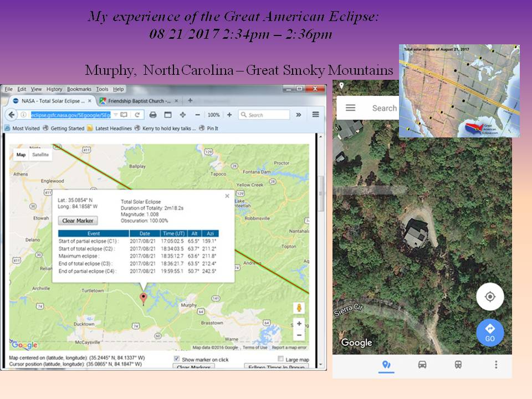Click the Clear Marker button in popup
Image resolution: width=532 pixels, height=399 pixels.
pos(78,221)
